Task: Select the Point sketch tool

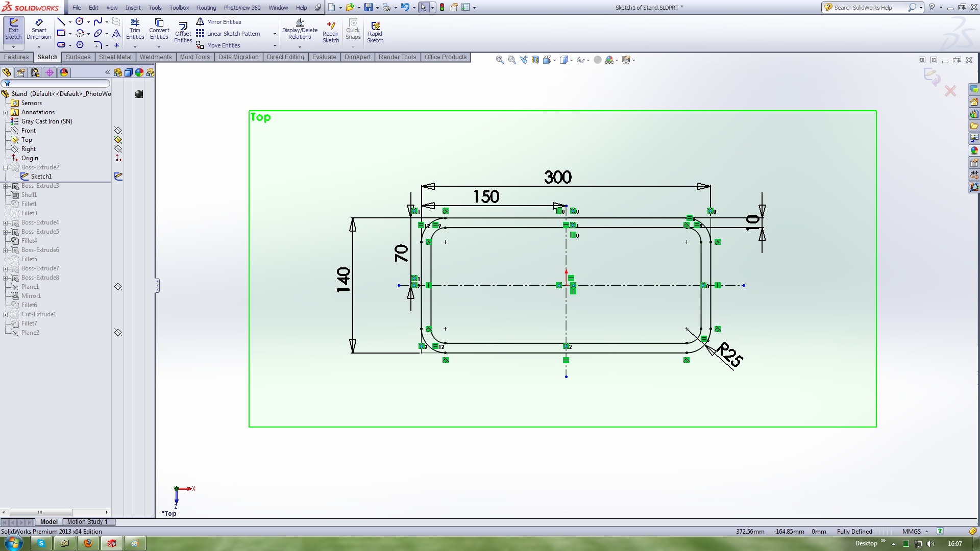Action: pos(116,45)
